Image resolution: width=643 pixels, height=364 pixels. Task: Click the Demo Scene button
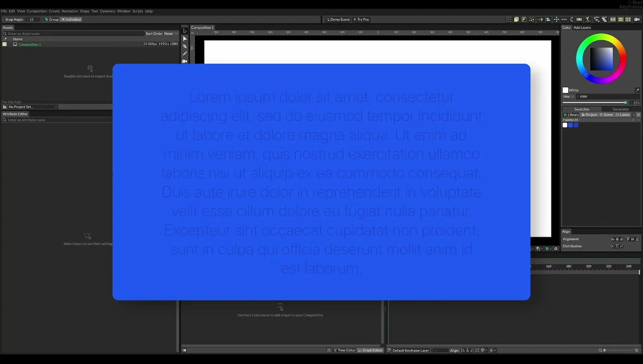338,19
